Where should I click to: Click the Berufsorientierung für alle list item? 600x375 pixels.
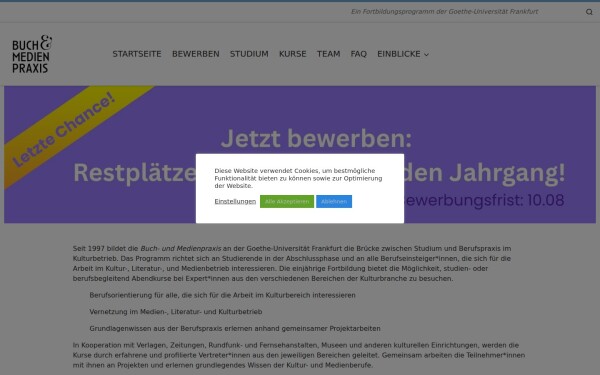(x=222, y=295)
